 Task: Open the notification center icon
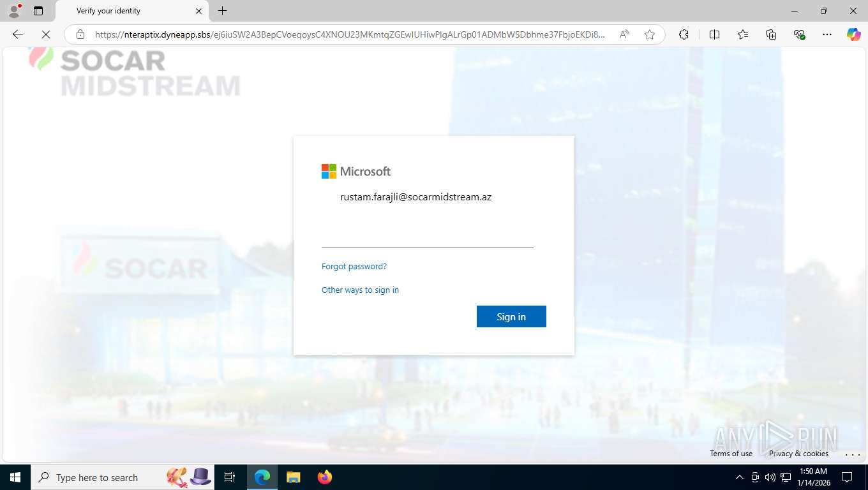point(847,477)
